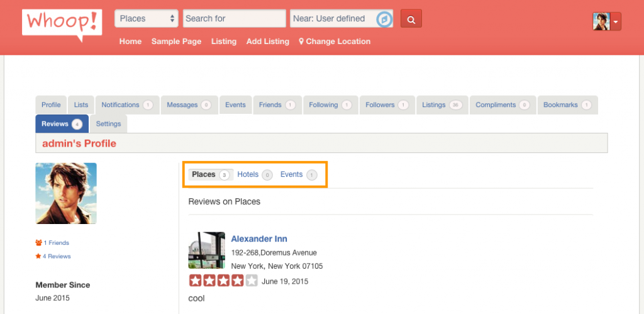Open the Lists tab
The height and width of the screenshot is (314, 644).
coord(81,105)
